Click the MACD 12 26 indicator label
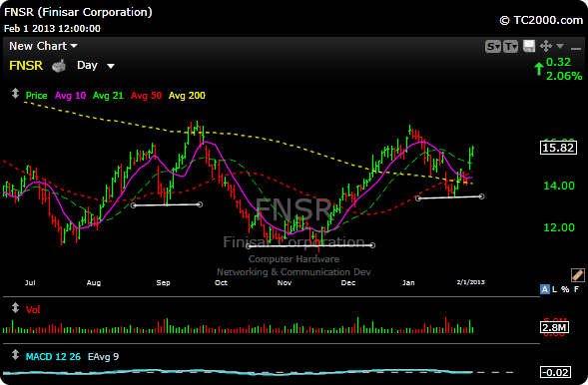 tap(53, 356)
